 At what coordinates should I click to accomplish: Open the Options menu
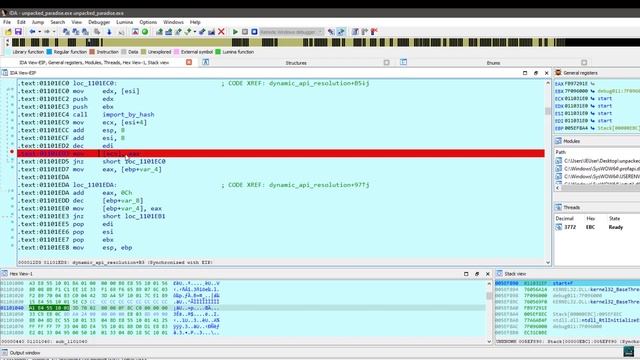(148, 22)
